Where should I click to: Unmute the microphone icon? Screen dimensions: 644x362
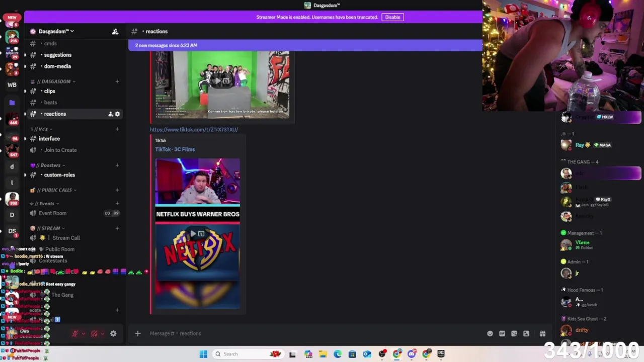click(75, 333)
